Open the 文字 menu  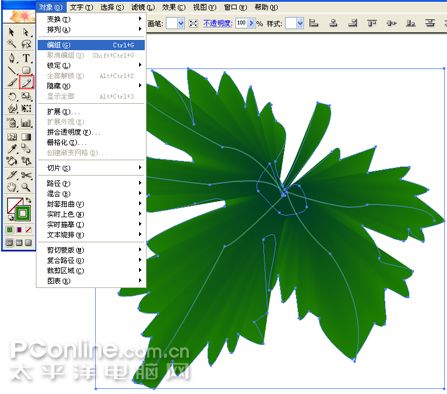pyautogui.click(x=81, y=7)
